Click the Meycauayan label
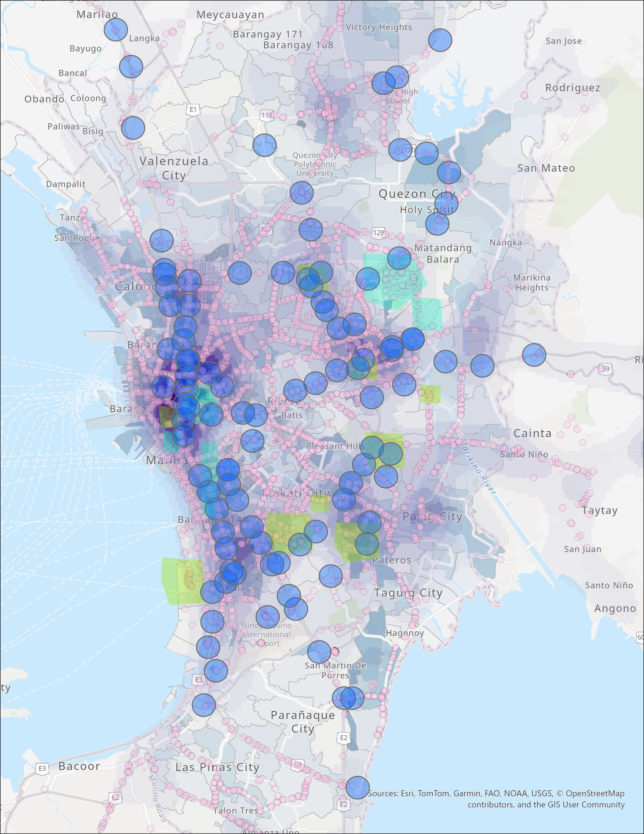This screenshot has height=834, width=644. click(230, 15)
